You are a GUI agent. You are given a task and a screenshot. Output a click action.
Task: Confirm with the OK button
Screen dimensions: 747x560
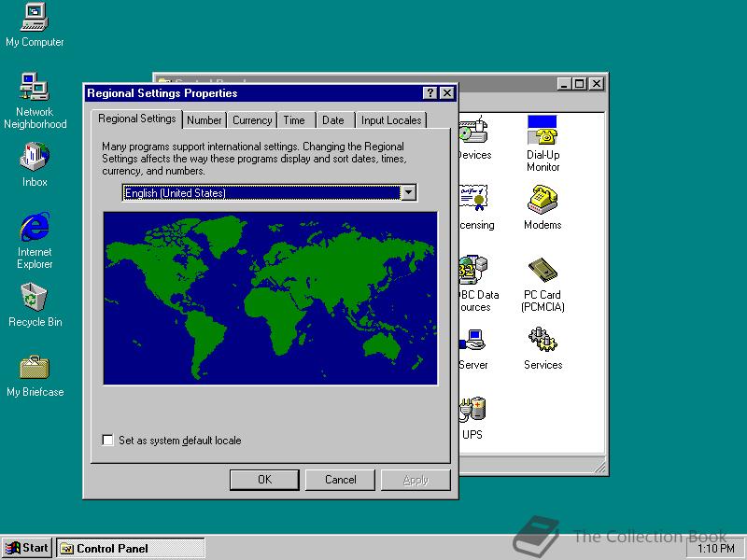[264, 480]
